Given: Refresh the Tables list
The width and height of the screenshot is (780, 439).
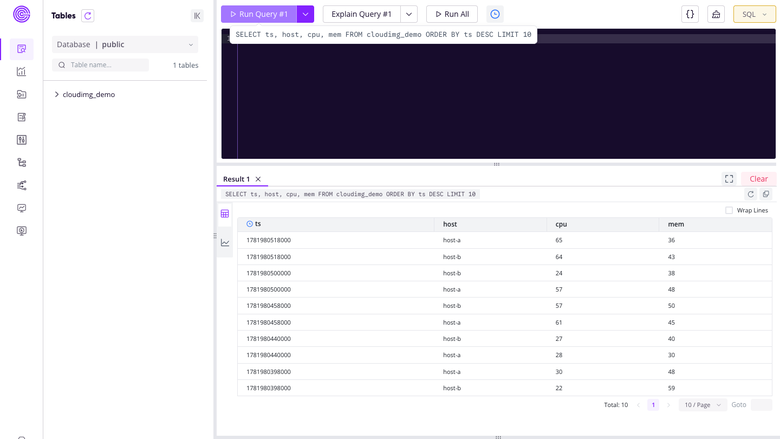Looking at the screenshot, I should tap(88, 15).
